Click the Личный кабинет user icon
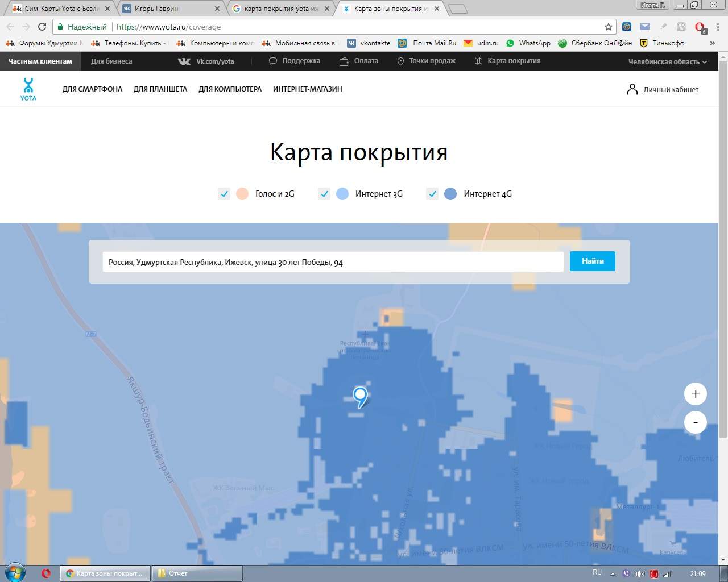This screenshot has width=728, height=582. coord(632,89)
